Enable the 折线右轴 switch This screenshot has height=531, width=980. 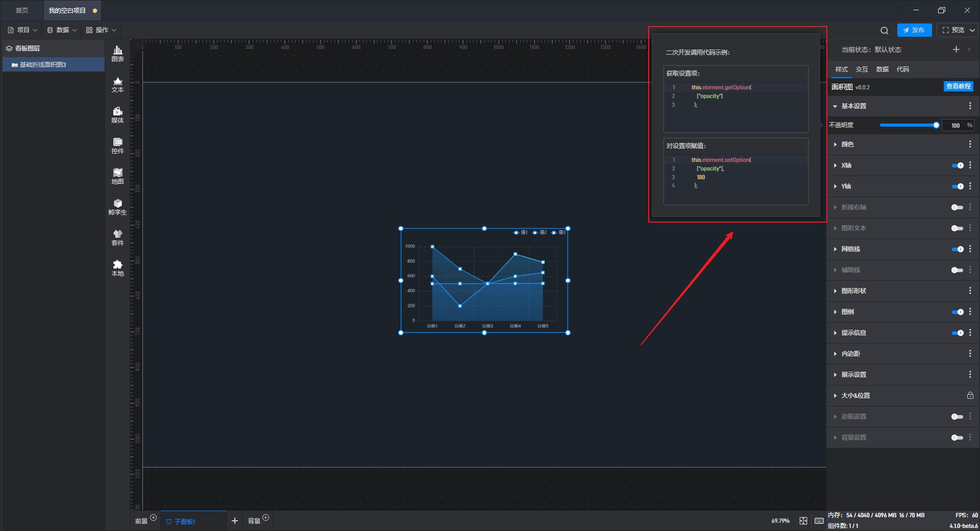tap(958, 207)
